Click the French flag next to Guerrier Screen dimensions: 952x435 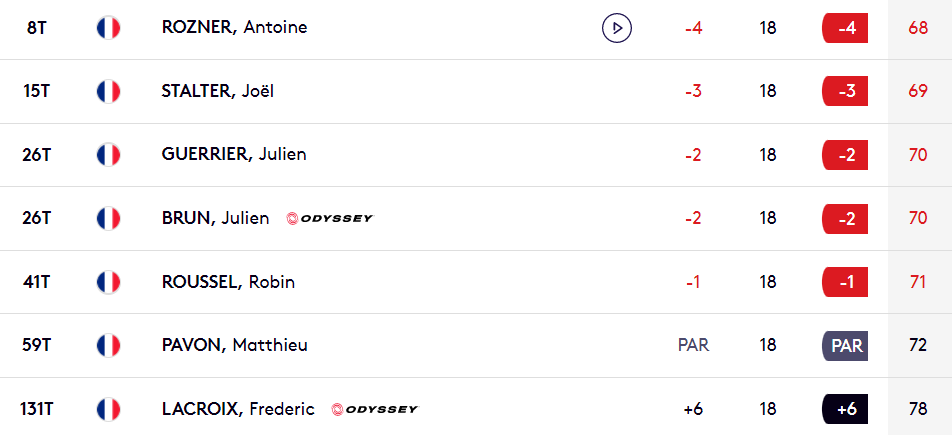[x=108, y=154]
